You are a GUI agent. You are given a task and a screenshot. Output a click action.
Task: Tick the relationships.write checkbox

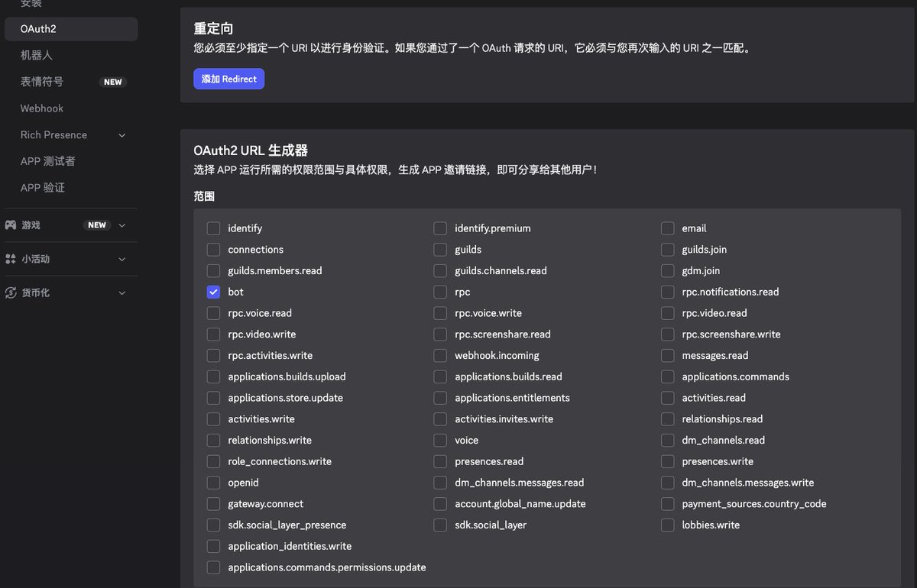point(213,440)
